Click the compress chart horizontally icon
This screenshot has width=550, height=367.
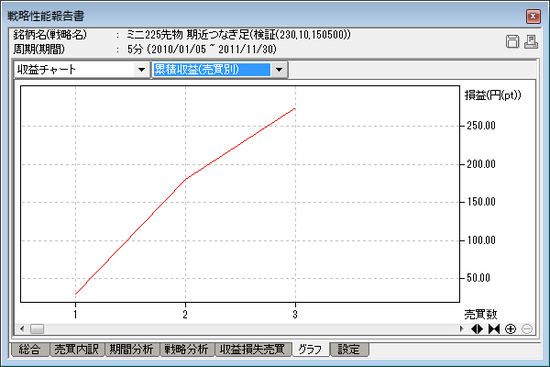(x=494, y=329)
